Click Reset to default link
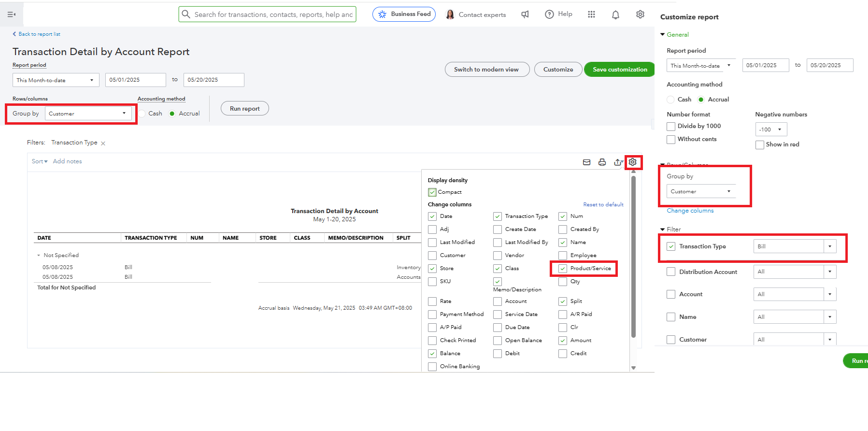Screen dimensions: 868x431 tap(603, 205)
